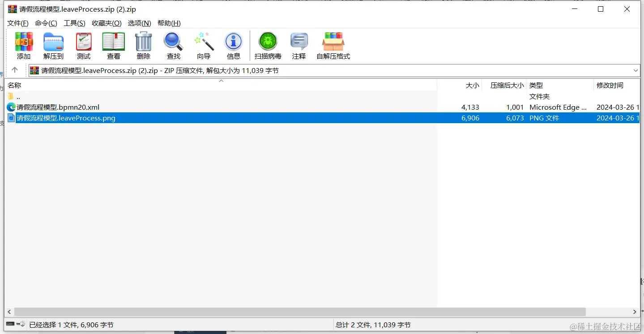Click the 扫描病毒 (Virus scan) icon
Viewport: 644px width, 334px height.
coord(268,42)
